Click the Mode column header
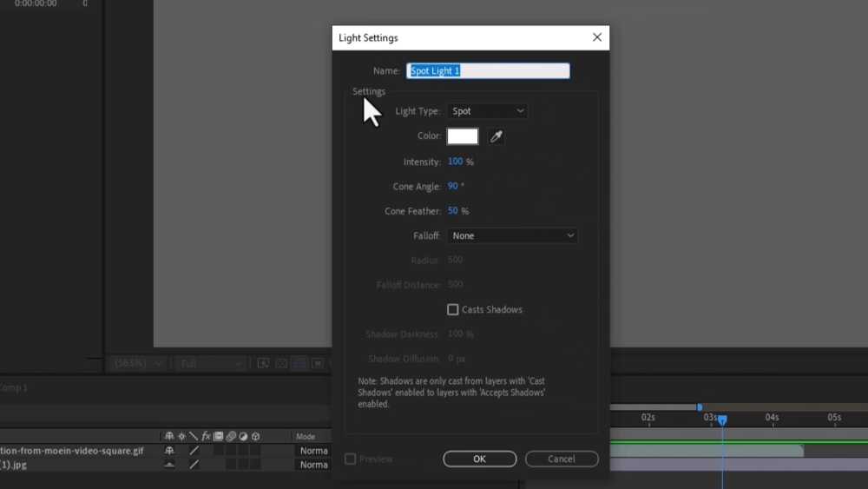The image size is (868, 489). click(305, 436)
